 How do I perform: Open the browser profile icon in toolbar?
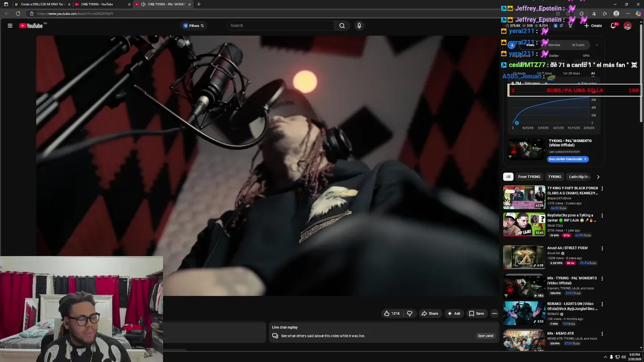click(616, 14)
